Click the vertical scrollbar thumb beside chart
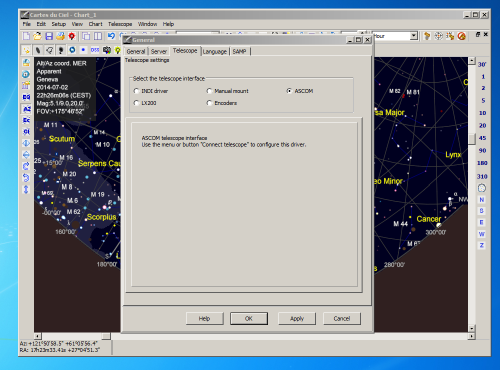Screen dimensions: 500x370 [472, 139]
